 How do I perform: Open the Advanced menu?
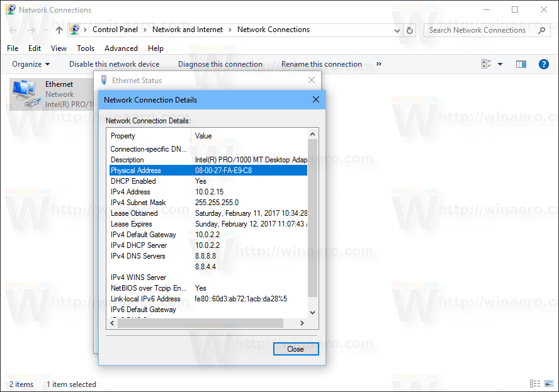click(x=121, y=48)
